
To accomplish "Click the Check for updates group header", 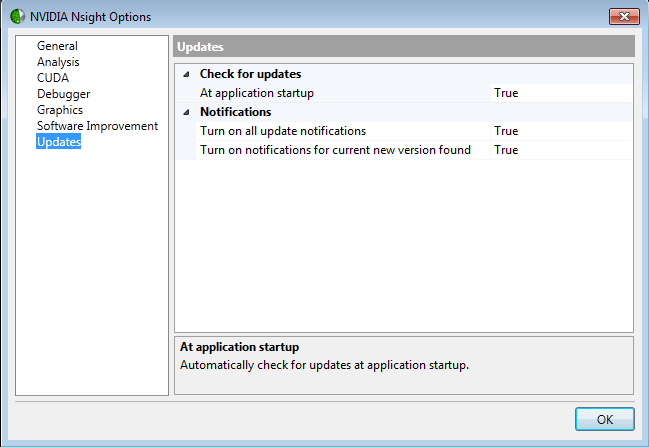I will pyautogui.click(x=250, y=74).
